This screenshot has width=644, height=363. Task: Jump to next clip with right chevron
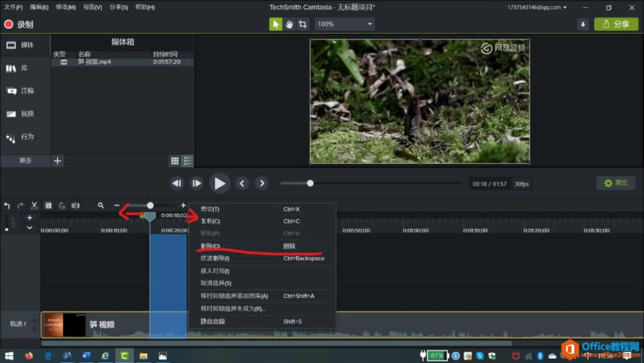(262, 184)
